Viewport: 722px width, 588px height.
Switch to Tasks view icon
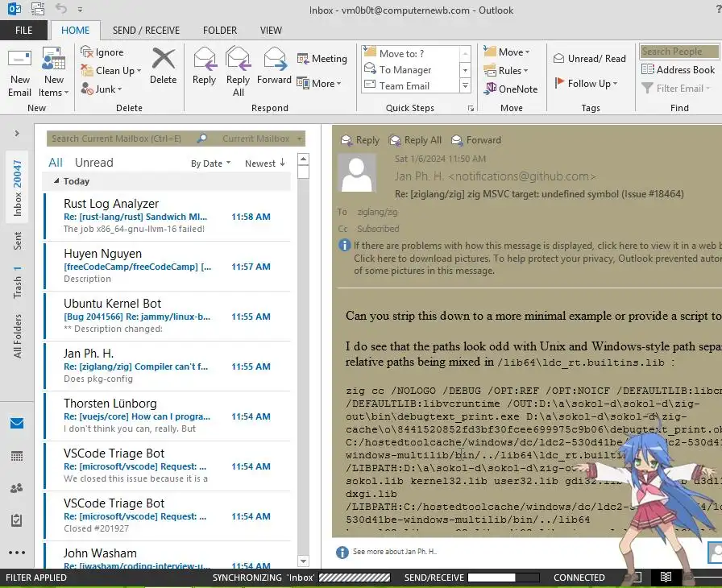[x=17, y=520]
